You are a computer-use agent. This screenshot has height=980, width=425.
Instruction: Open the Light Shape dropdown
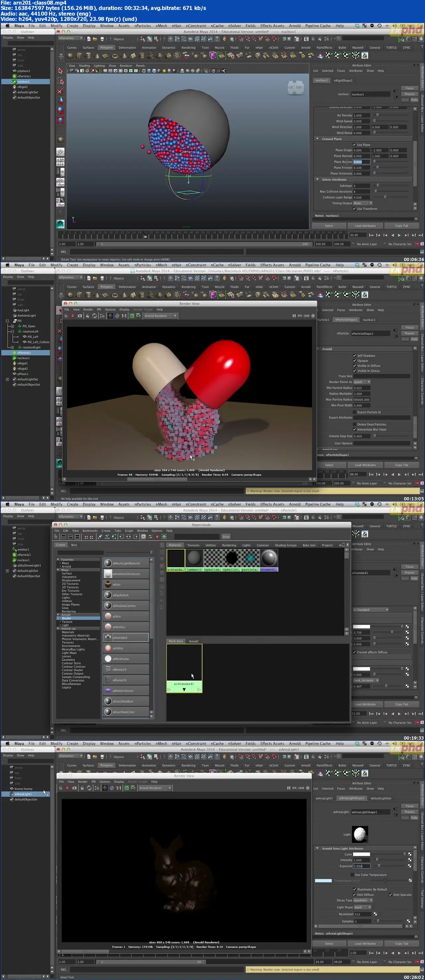point(362,907)
